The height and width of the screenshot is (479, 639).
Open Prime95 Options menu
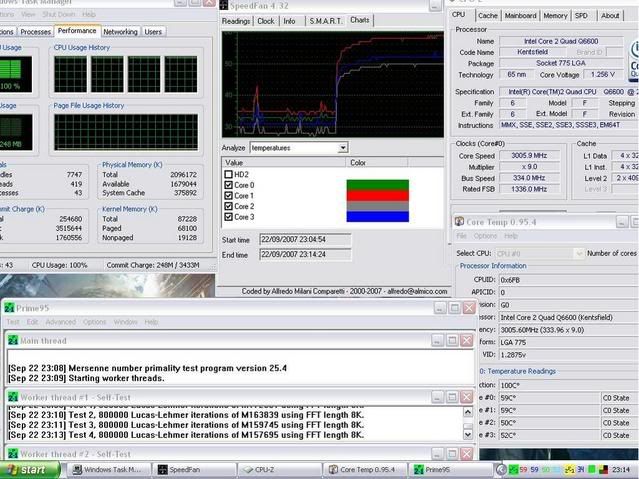[95, 322]
